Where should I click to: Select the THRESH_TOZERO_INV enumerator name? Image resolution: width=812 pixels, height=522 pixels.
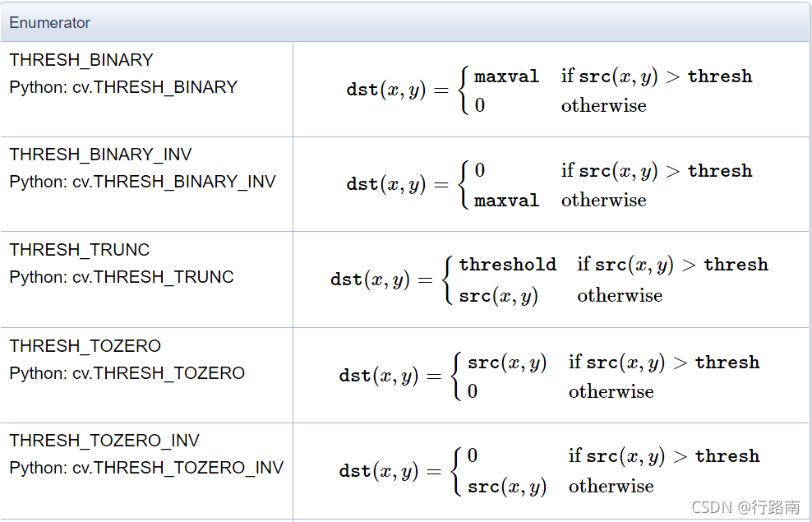click(104, 440)
